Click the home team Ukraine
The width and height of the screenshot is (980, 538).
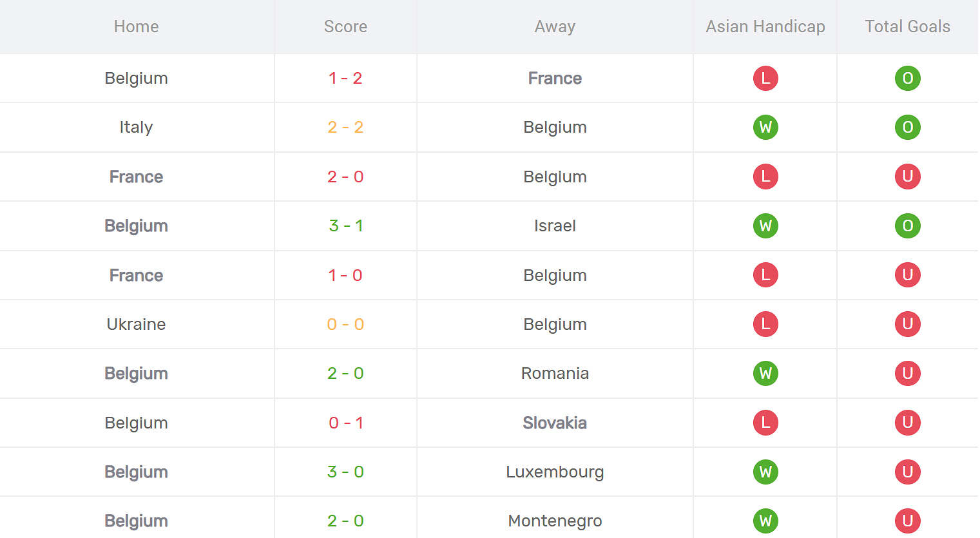click(x=136, y=324)
